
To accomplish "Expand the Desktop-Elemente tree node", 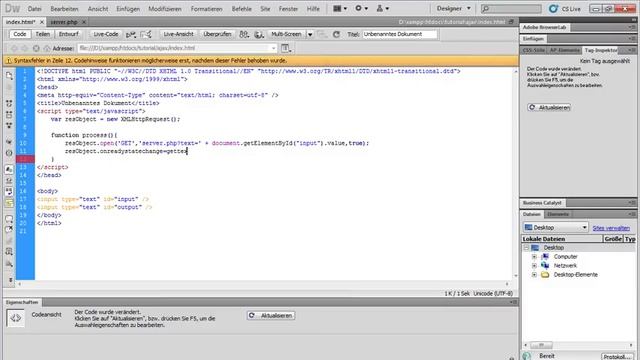I will [x=534, y=275].
